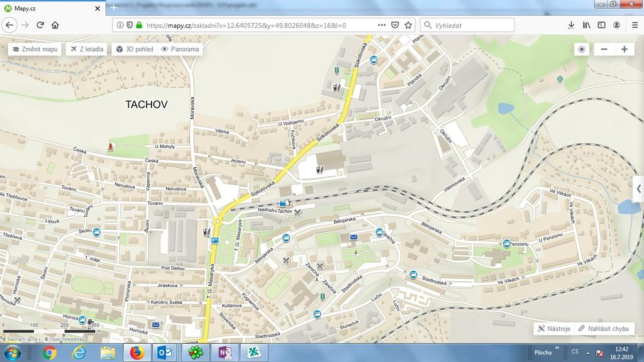Click the post office envelope icon near Bělojarská
This screenshot has width=644, height=362.
353,237
